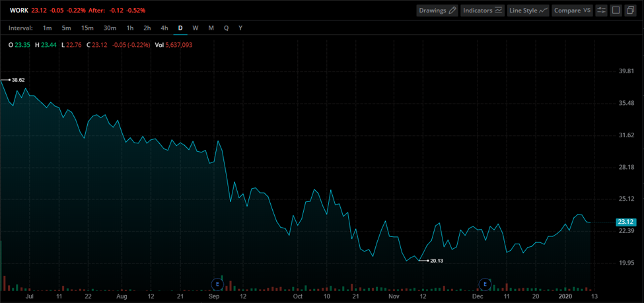Click the overlapping windows pop-out icon
The width and height of the screenshot is (644, 303).
[x=630, y=11]
